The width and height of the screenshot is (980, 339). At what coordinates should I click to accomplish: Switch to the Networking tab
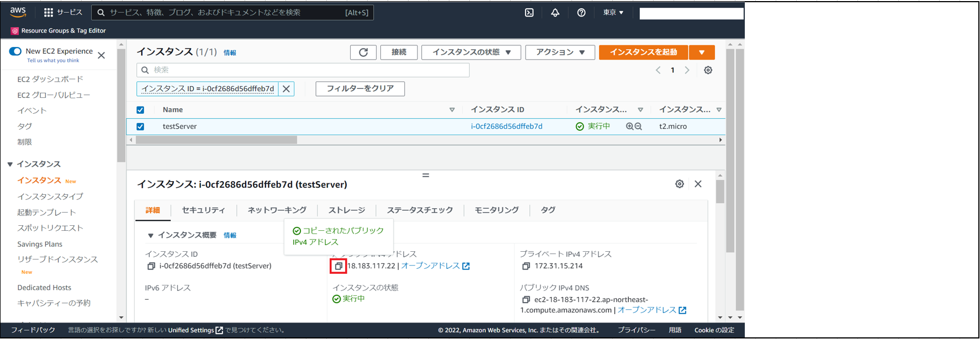point(277,210)
